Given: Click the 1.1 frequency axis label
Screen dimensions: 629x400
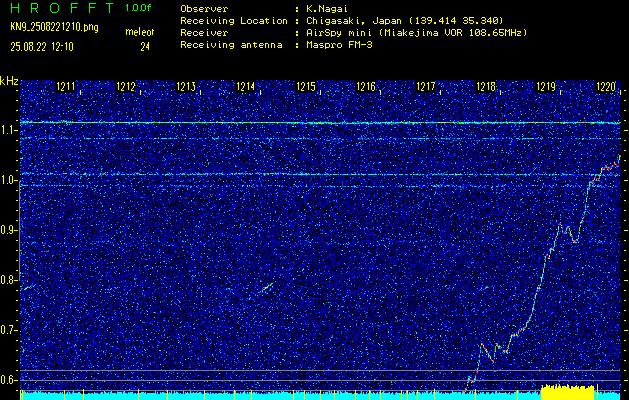Looking at the screenshot, I should tap(8, 130).
